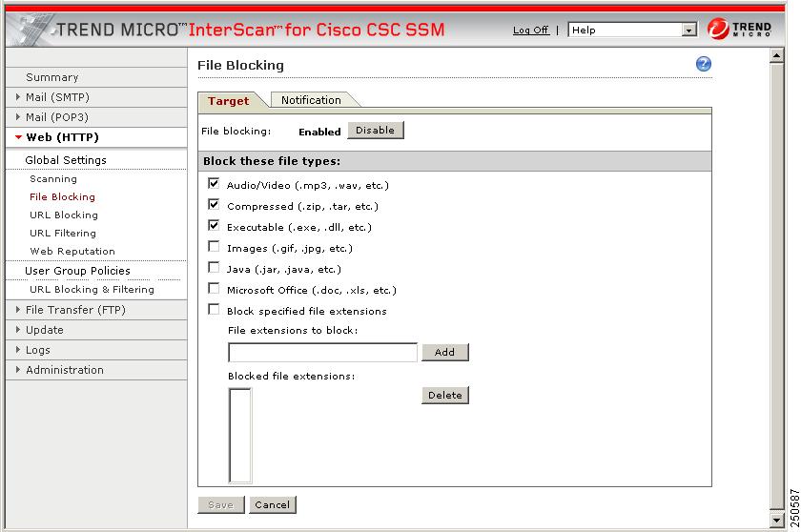Image resolution: width=801 pixels, height=532 pixels.
Task: Select the Target tab
Action: tap(228, 100)
